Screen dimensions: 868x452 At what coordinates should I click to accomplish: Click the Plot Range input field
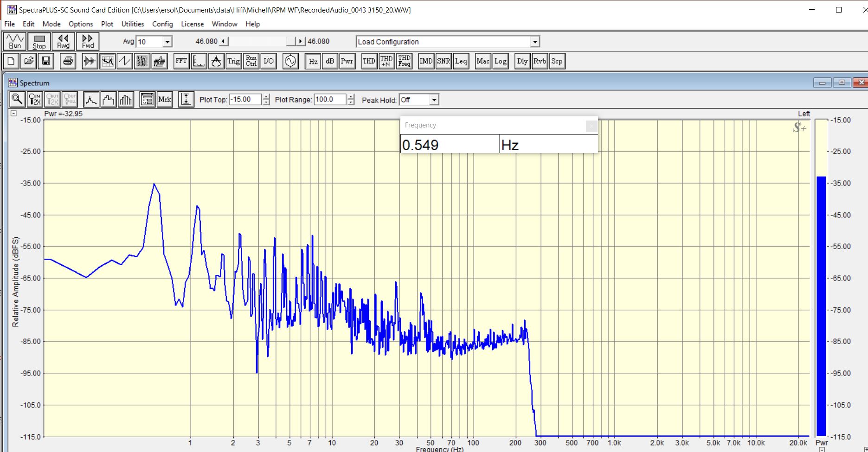330,99
